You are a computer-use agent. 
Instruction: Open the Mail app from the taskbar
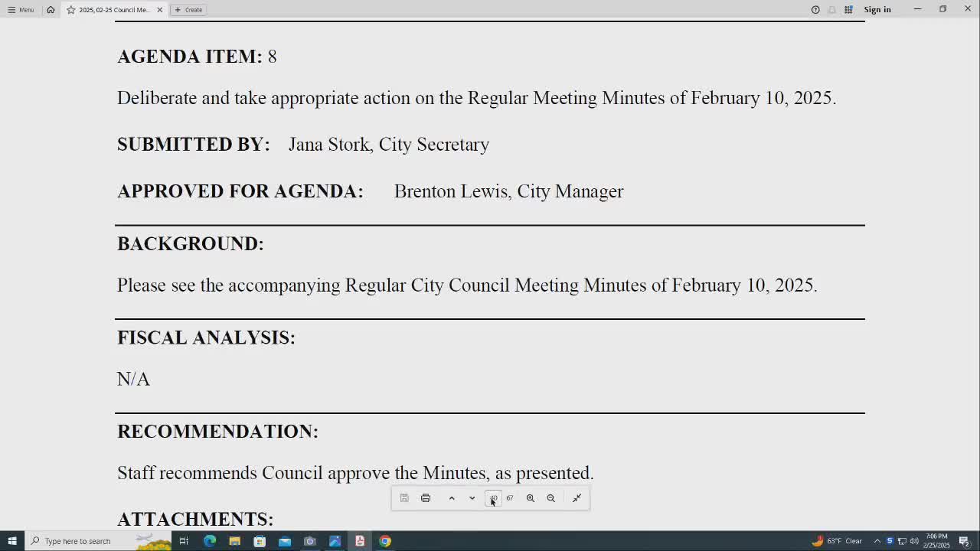tap(285, 541)
